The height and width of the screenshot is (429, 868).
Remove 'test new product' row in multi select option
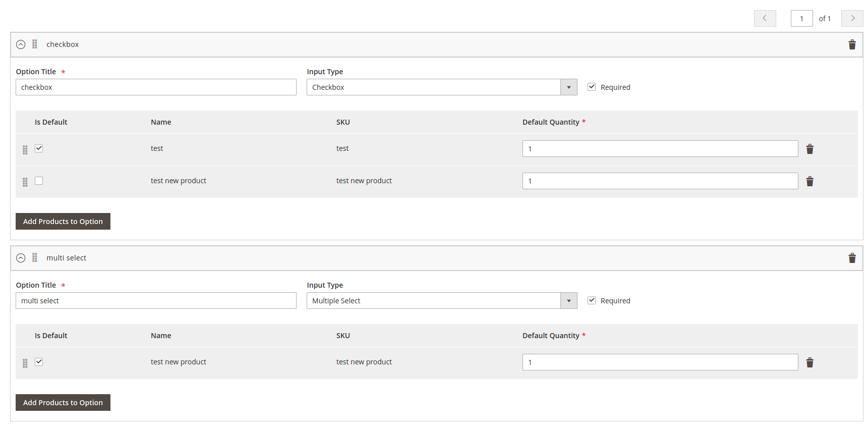809,362
